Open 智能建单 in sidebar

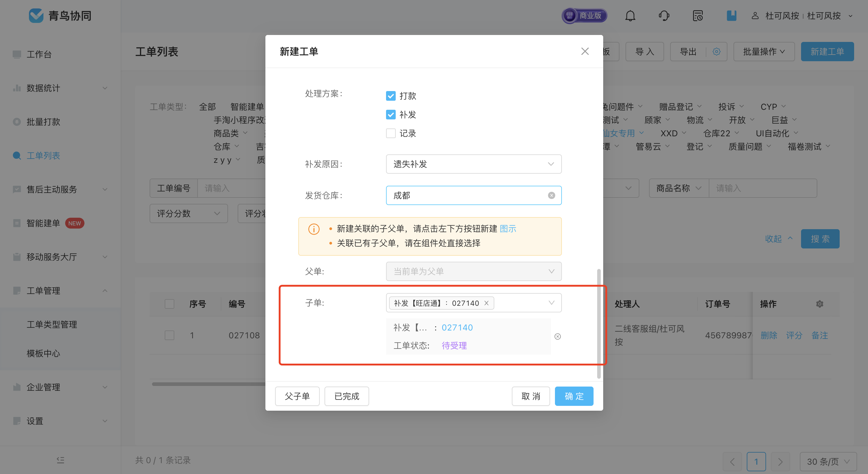tap(43, 223)
